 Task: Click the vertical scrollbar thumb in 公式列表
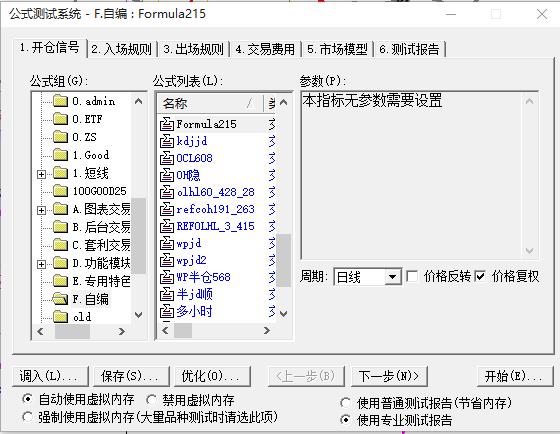tap(284, 260)
